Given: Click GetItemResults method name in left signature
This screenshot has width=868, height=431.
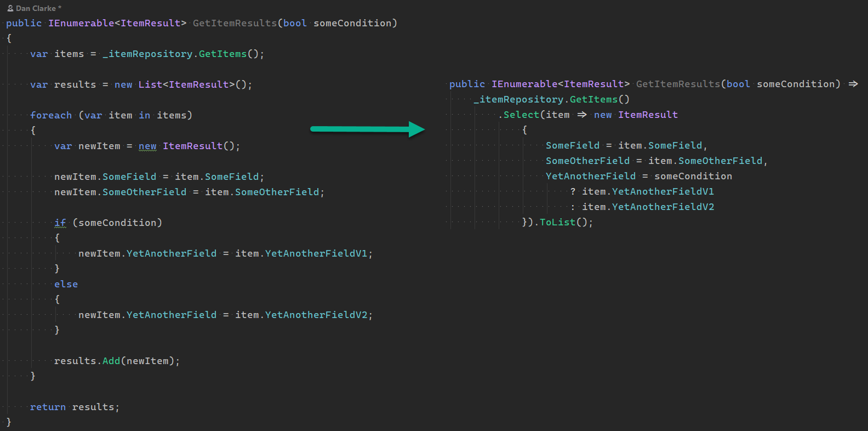Looking at the screenshot, I should (235, 23).
